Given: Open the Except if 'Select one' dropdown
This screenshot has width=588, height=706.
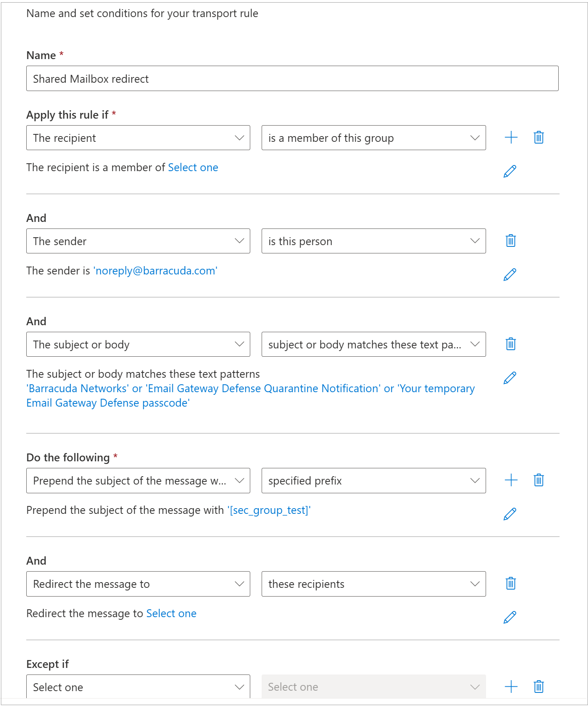Looking at the screenshot, I should (x=138, y=687).
